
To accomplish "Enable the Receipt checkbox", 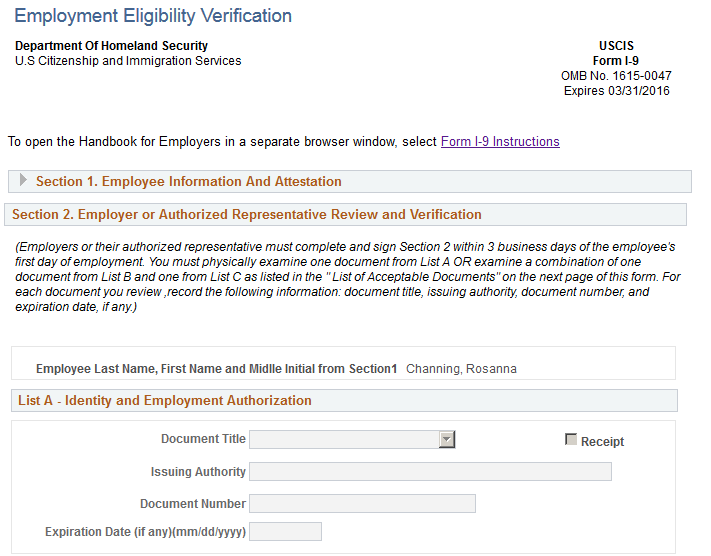I will (571, 439).
